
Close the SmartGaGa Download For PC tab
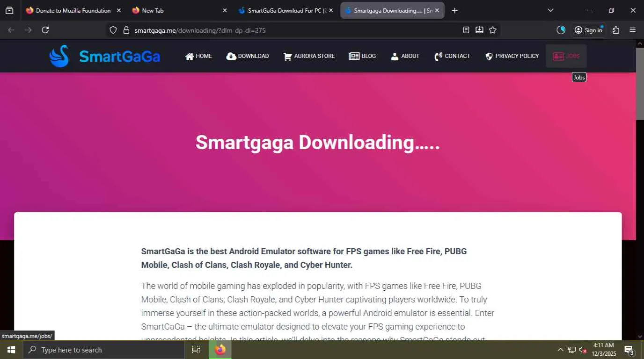click(x=331, y=10)
